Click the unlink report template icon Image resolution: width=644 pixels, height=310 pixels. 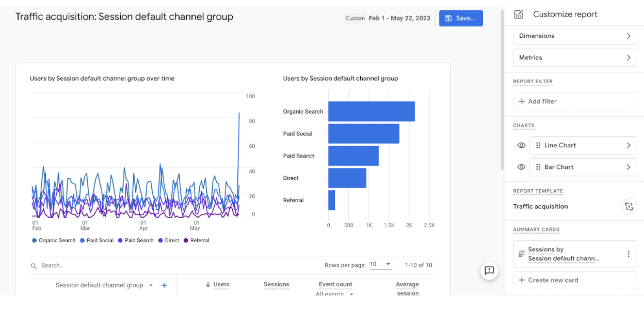click(629, 207)
